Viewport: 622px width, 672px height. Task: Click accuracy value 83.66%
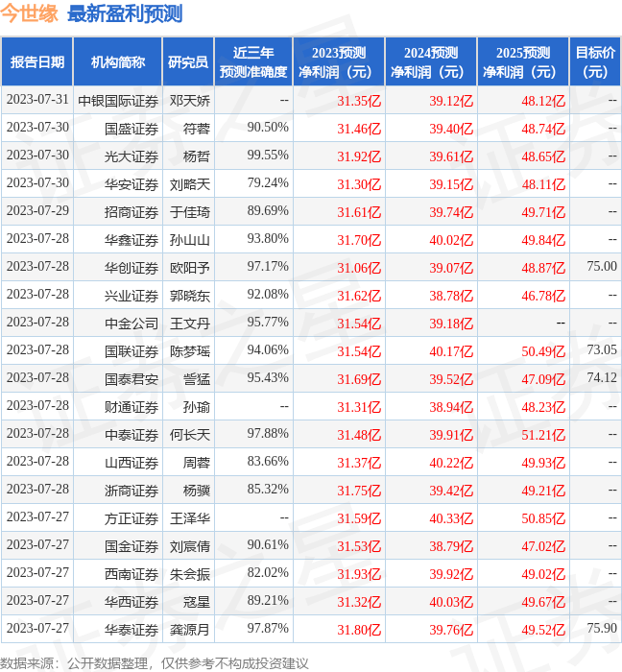268,462
